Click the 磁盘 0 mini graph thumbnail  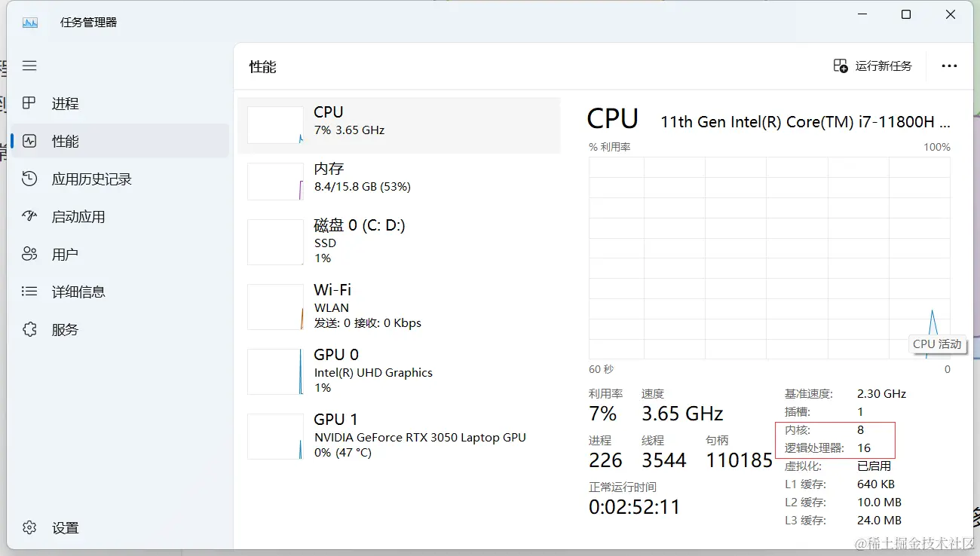275,242
